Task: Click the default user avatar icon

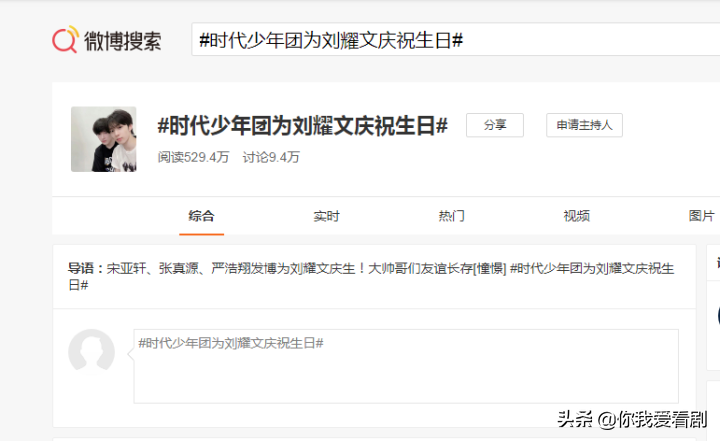Action: click(x=91, y=351)
